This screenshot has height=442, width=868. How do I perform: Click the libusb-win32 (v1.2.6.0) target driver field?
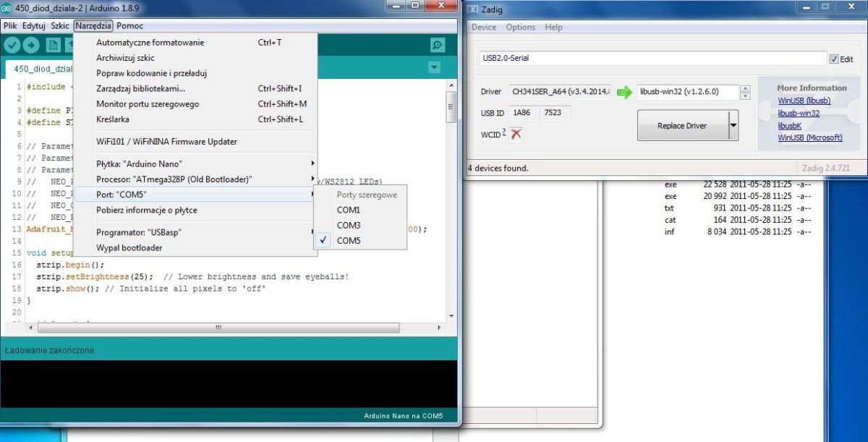pyautogui.click(x=688, y=93)
